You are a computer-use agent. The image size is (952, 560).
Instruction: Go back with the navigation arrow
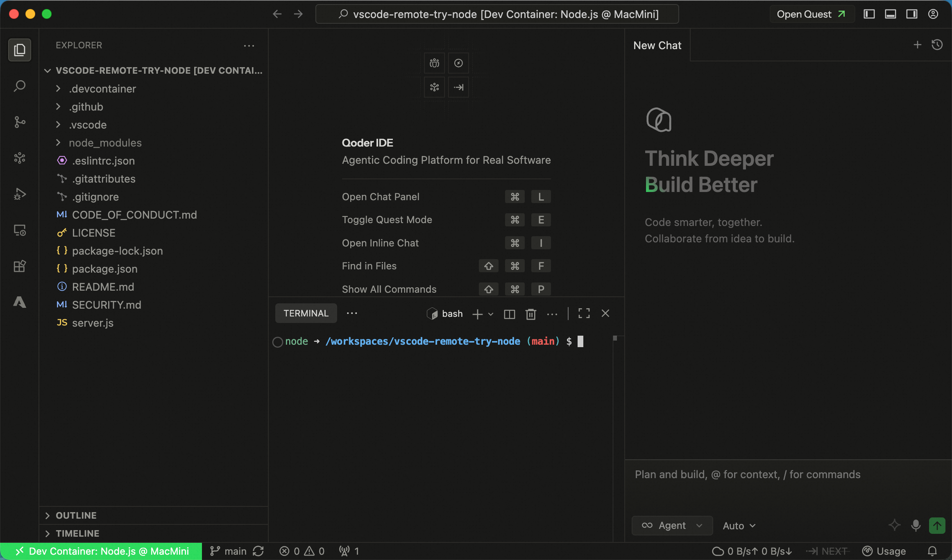point(277,14)
